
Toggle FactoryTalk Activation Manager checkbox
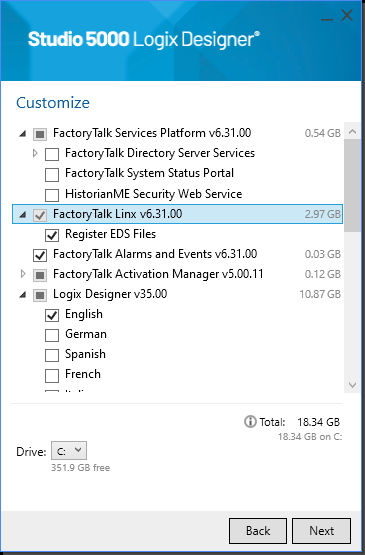coord(40,275)
